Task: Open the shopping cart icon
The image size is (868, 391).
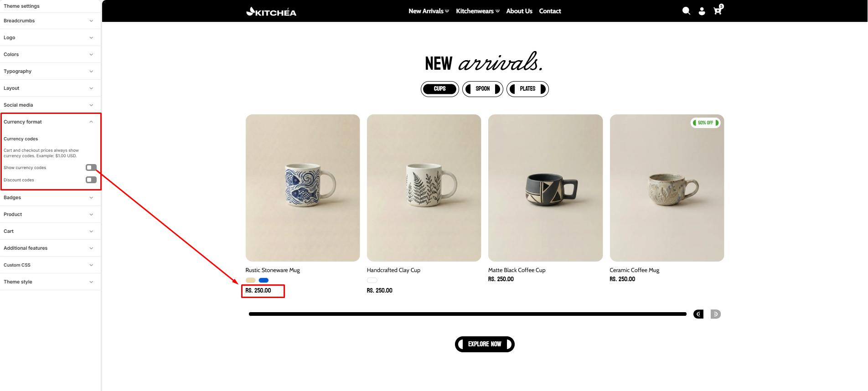Action: pyautogui.click(x=718, y=10)
